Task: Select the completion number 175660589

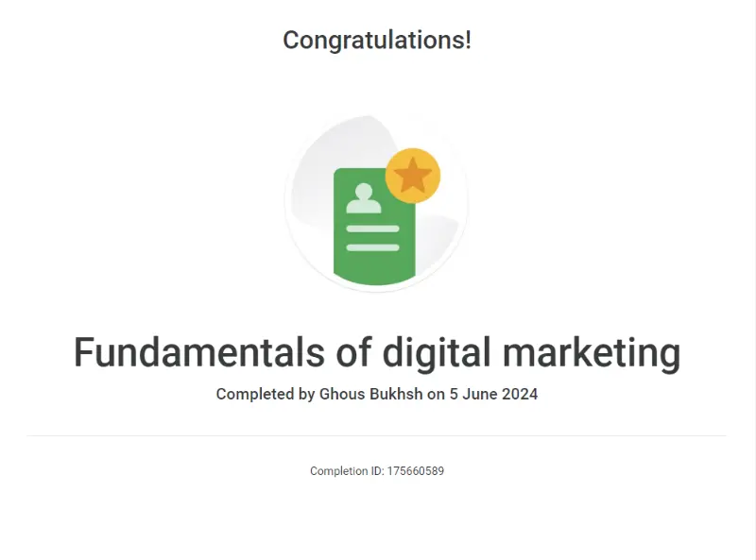Action: tap(416, 471)
